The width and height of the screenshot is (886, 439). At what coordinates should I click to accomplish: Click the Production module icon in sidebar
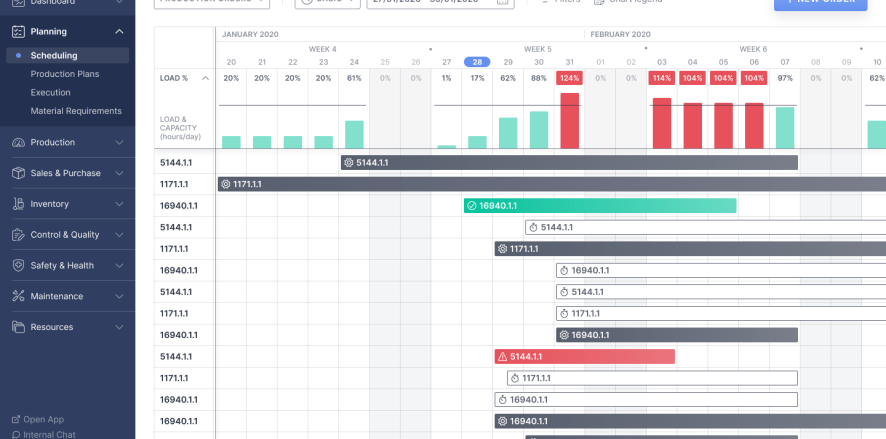17,143
